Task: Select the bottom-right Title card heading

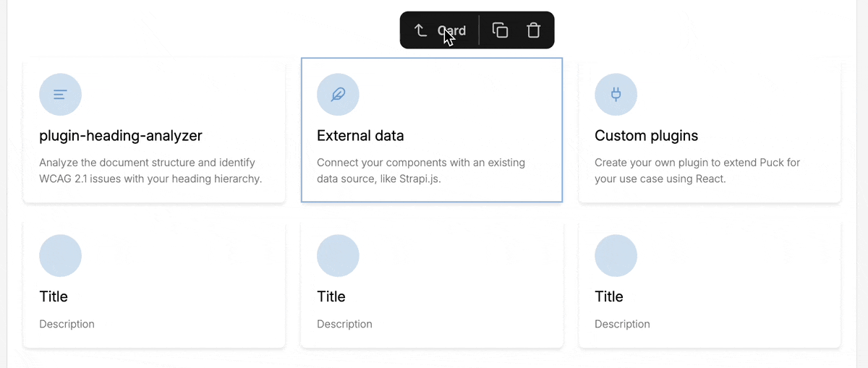Action: 608,296
